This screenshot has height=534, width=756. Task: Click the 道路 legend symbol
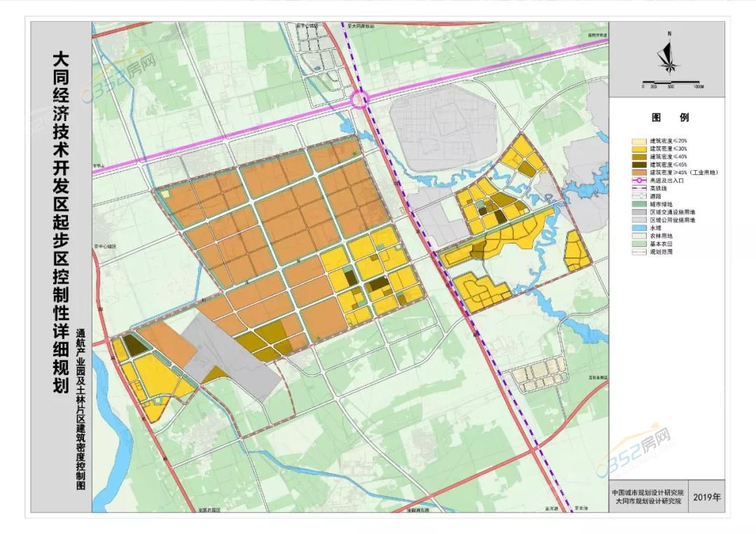[x=640, y=197]
